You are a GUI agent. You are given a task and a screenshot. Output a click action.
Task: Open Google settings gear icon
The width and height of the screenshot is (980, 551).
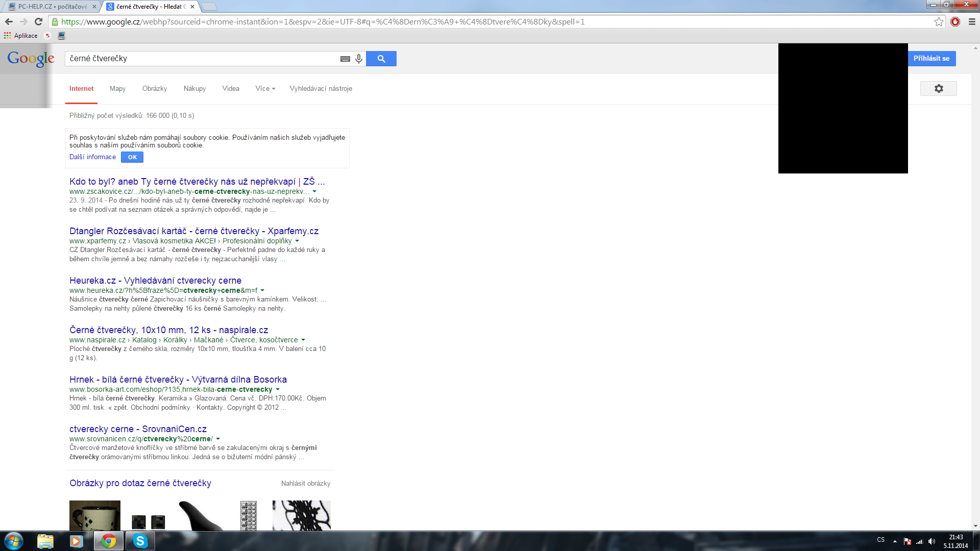pyautogui.click(x=938, y=89)
